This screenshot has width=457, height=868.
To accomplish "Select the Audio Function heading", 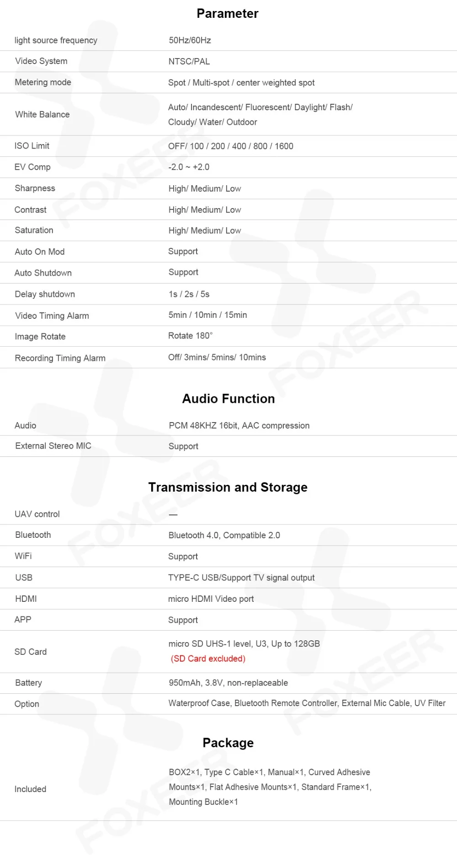I will 228,399.
